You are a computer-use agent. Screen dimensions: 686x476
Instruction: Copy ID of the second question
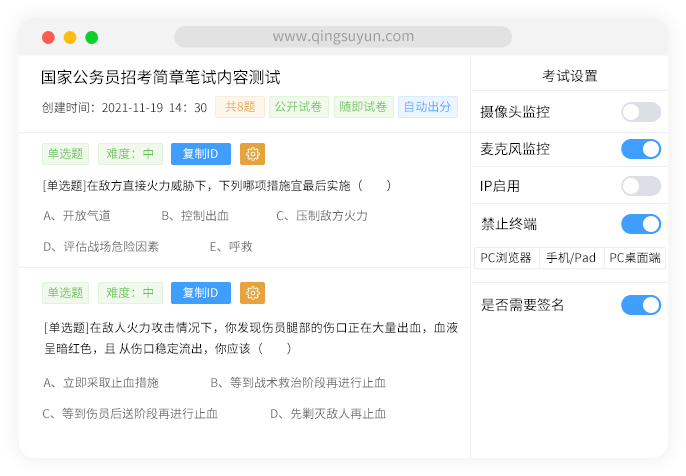pos(201,293)
